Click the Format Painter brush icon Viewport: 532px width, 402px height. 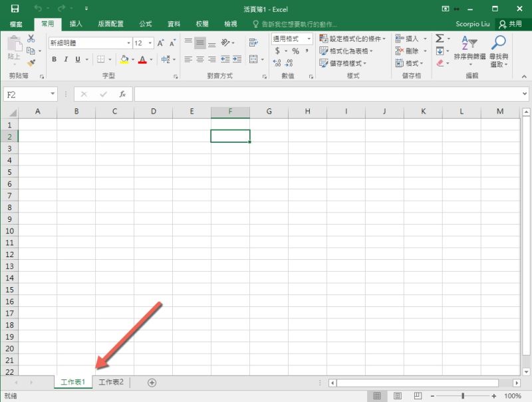[x=31, y=63]
